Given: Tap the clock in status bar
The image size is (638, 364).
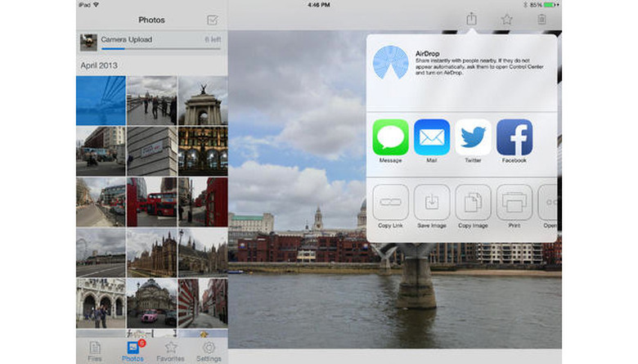Looking at the screenshot, I should [x=319, y=5].
